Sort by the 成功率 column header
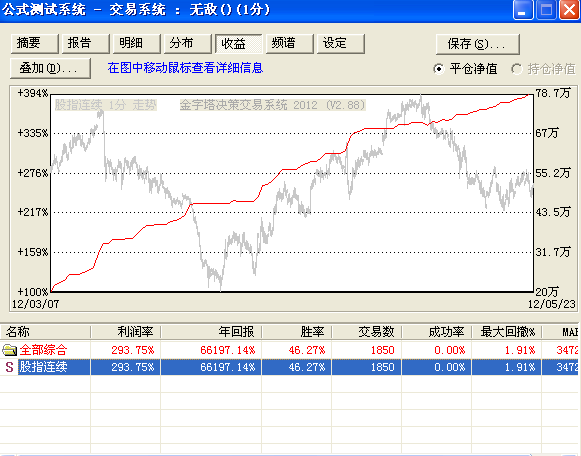The width and height of the screenshot is (581, 456). pos(436,332)
